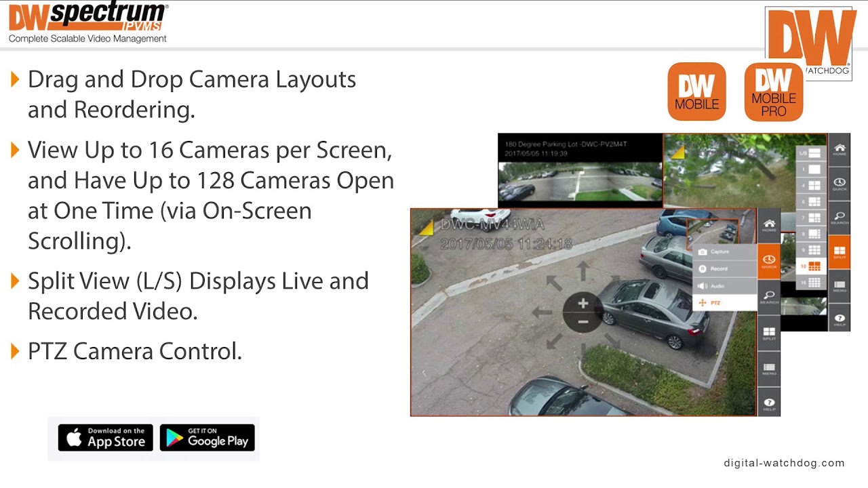Viewport: 868px width, 488px height.
Task: Click the PTZ zoom out minus
Action: click(x=583, y=321)
